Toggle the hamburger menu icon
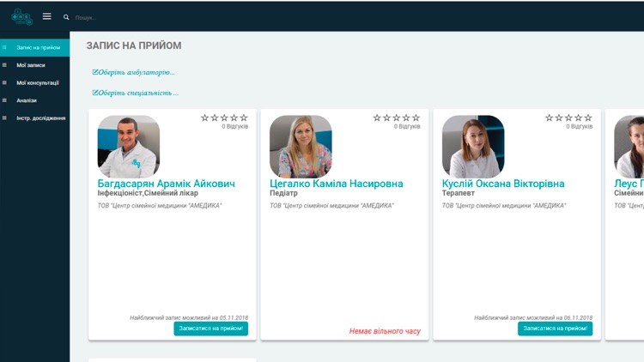 (47, 16)
